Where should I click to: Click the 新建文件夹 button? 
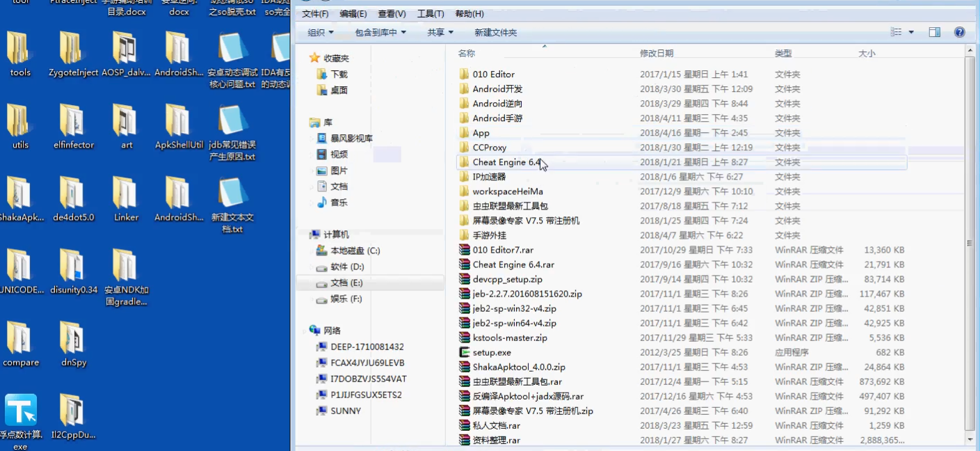496,33
